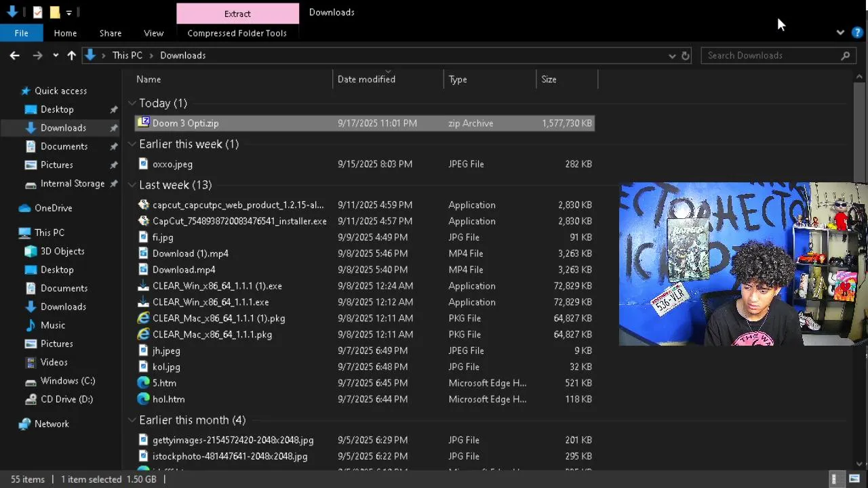Viewport: 868px width, 488px height.
Task: Open pinned Pictures under Quick access
Action: 56,165
